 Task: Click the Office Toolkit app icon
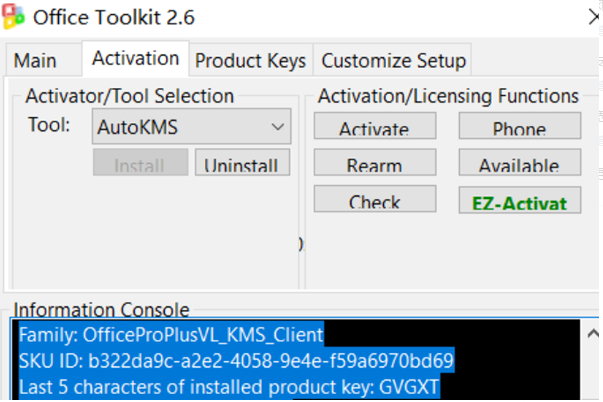click(14, 16)
